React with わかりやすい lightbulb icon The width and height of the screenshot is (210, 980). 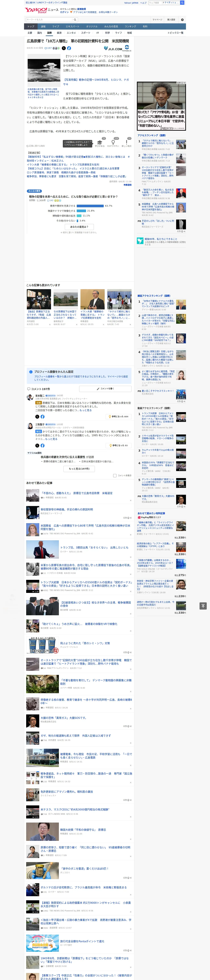coord(113,143)
